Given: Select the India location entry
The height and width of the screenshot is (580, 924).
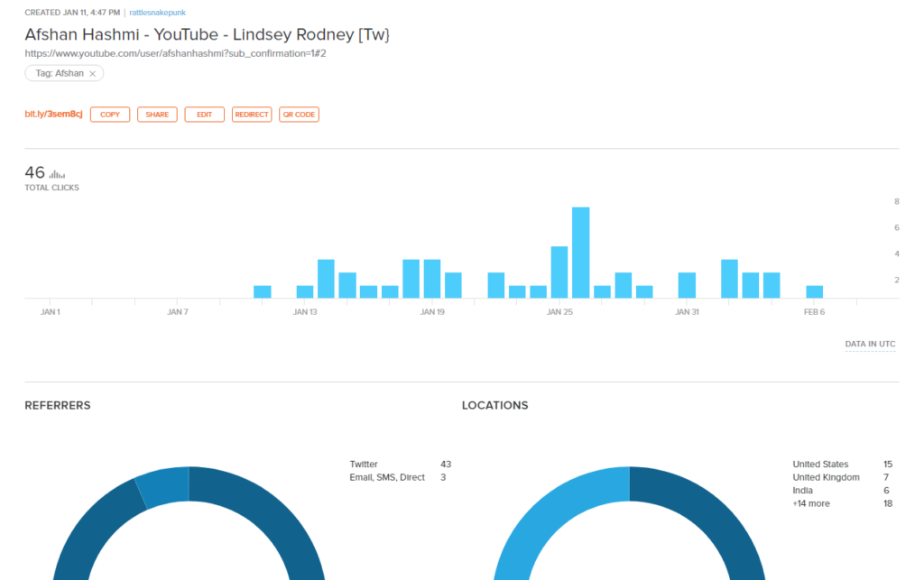Looking at the screenshot, I should (x=841, y=490).
